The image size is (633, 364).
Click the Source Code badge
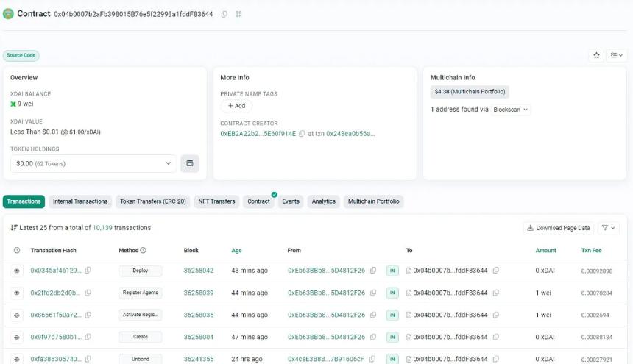(21, 55)
